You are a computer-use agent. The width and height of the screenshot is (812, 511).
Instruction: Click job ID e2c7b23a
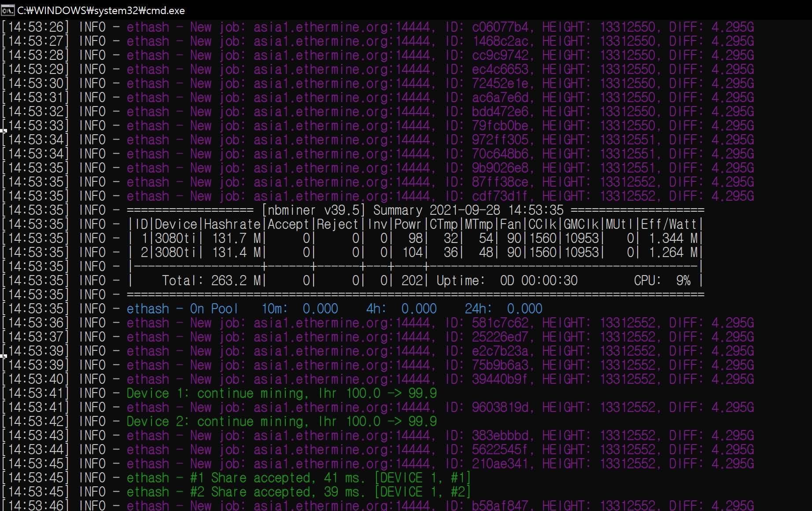pyautogui.click(x=500, y=351)
